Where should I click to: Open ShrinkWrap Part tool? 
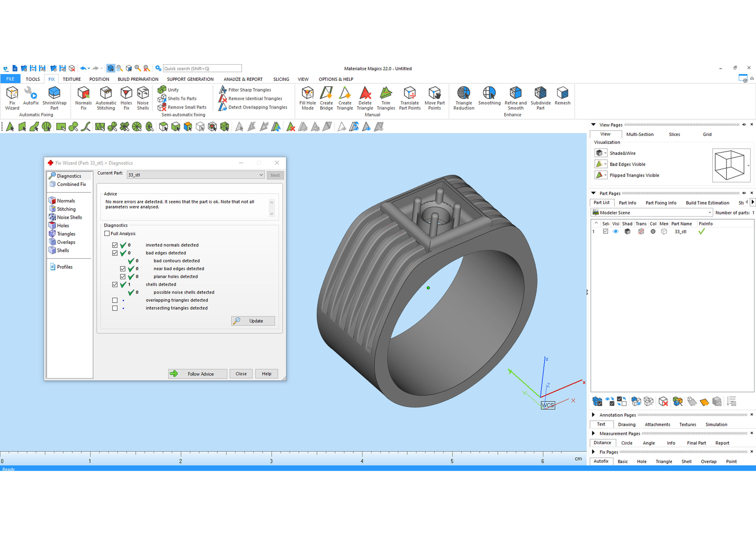tap(54, 98)
